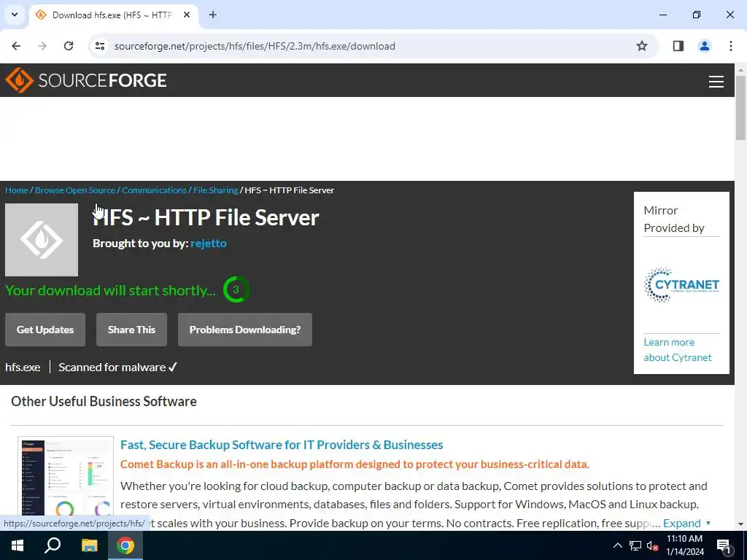Open the Chrome profile avatar icon
747x560 pixels.
pyautogui.click(x=705, y=46)
